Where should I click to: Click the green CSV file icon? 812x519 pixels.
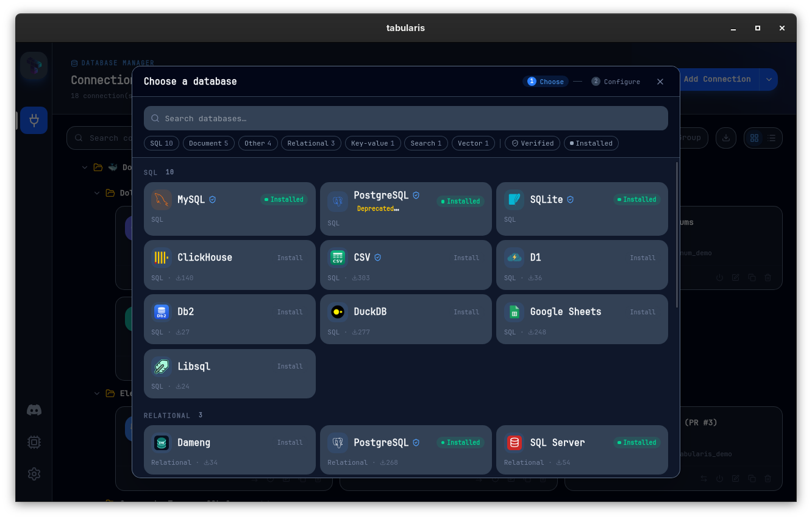coord(338,258)
